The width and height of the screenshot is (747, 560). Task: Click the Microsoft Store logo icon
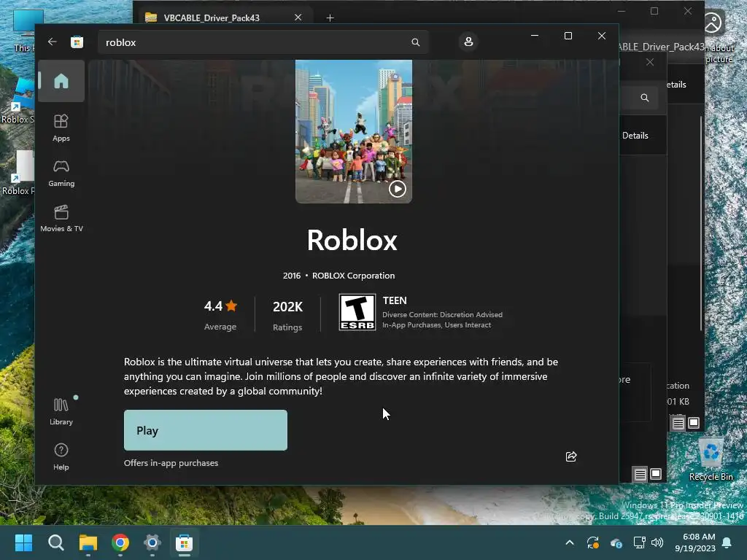[77, 42]
